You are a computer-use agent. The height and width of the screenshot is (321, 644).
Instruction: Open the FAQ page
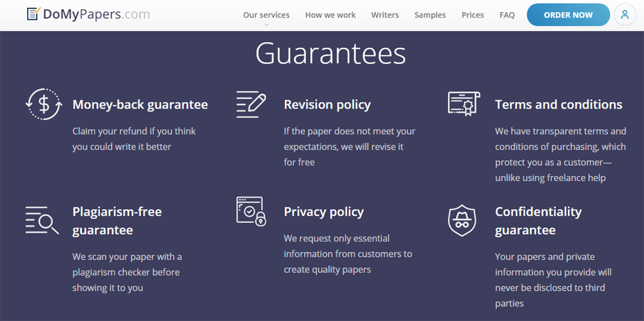(x=507, y=15)
